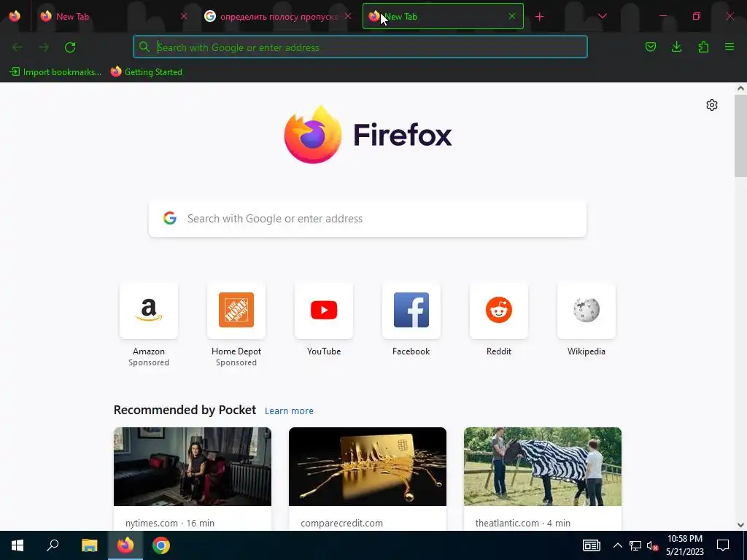Screen dimensions: 747x560
Task: Focus the address bar field
Action: [x=360, y=47]
